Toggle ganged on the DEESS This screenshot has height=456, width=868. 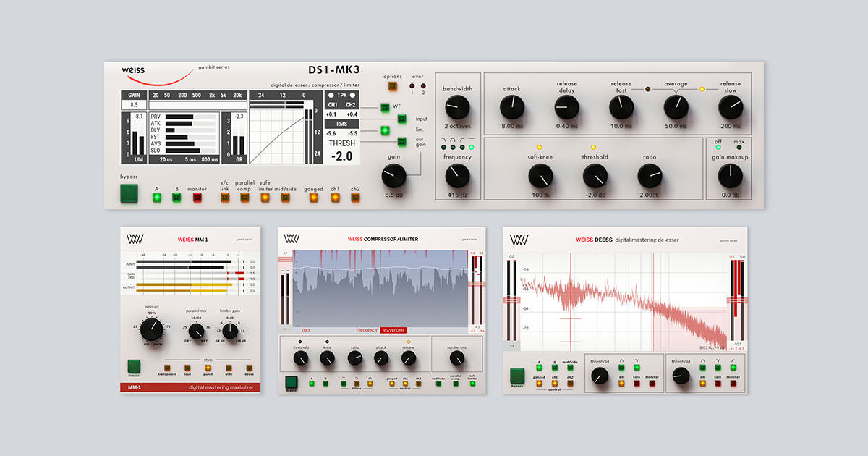click(x=539, y=384)
